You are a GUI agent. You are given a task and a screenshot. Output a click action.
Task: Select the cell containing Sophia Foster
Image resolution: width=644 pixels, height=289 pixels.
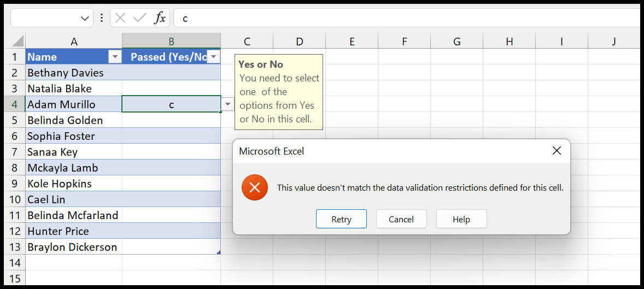pos(73,136)
